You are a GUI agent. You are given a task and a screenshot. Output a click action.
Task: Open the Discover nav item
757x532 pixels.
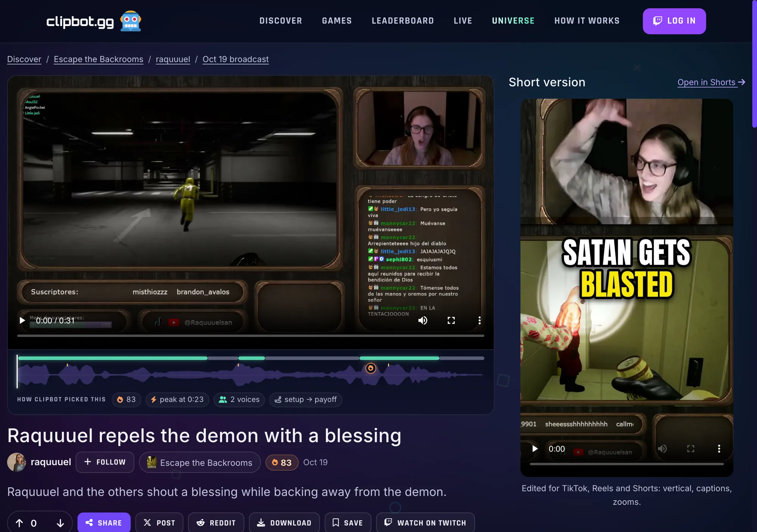point(281,21)
